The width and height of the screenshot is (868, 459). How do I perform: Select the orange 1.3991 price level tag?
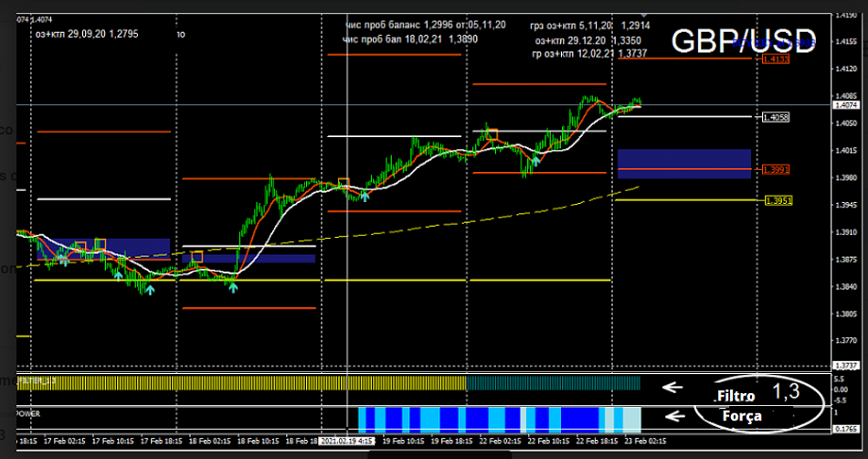pos(776,170)
